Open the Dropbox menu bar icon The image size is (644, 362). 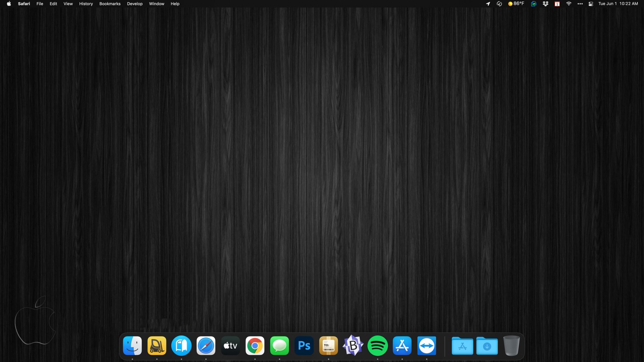coord(545,4)
